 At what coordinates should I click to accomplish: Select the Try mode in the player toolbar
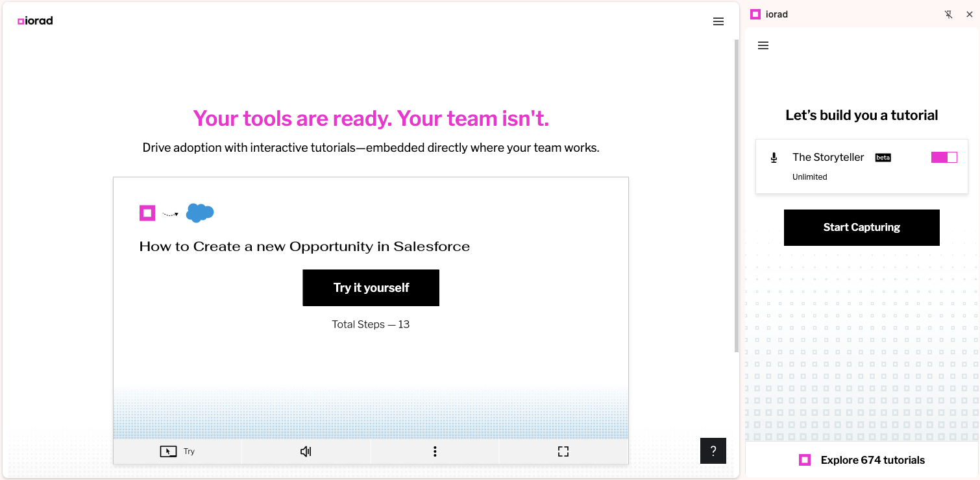click(x=177, y=451)
